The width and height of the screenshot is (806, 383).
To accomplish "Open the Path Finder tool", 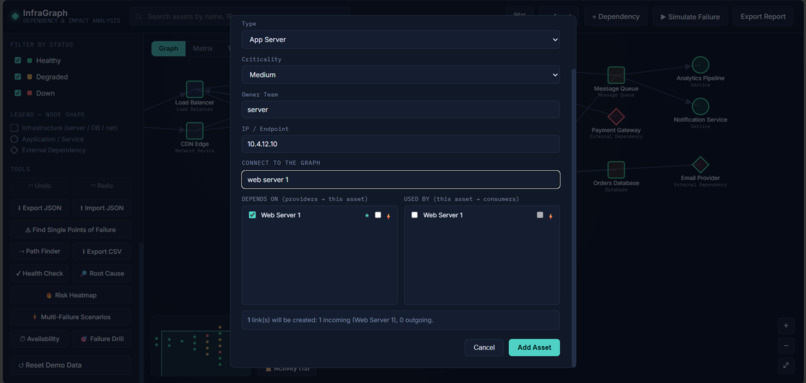I will point(40,251).
